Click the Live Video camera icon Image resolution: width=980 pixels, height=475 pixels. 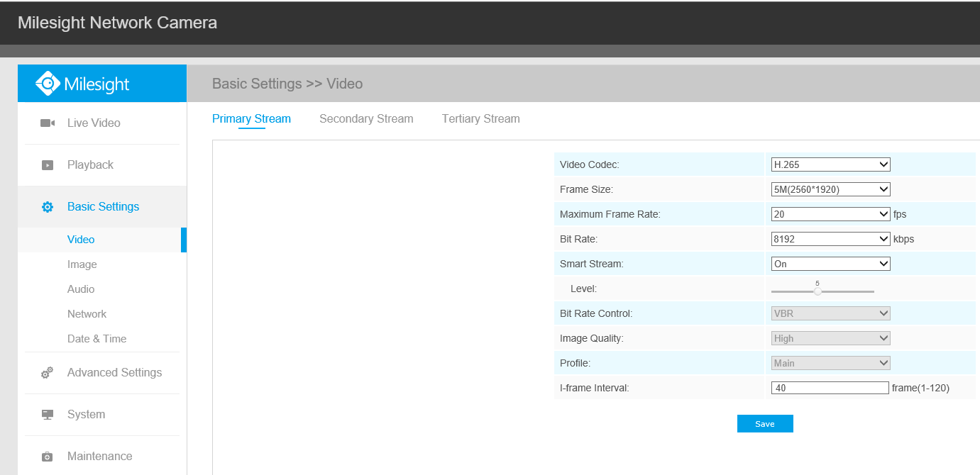pyautogui.click(x=47, y=122)
